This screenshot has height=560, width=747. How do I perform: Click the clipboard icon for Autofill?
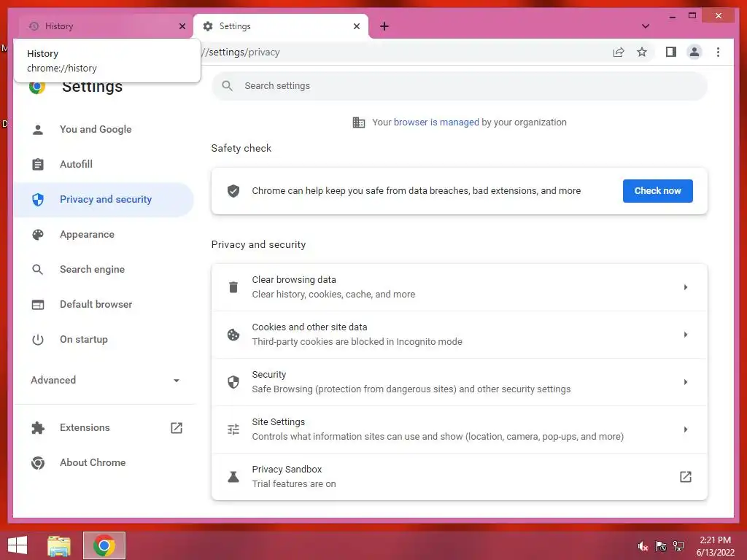[x=38, y=164]
